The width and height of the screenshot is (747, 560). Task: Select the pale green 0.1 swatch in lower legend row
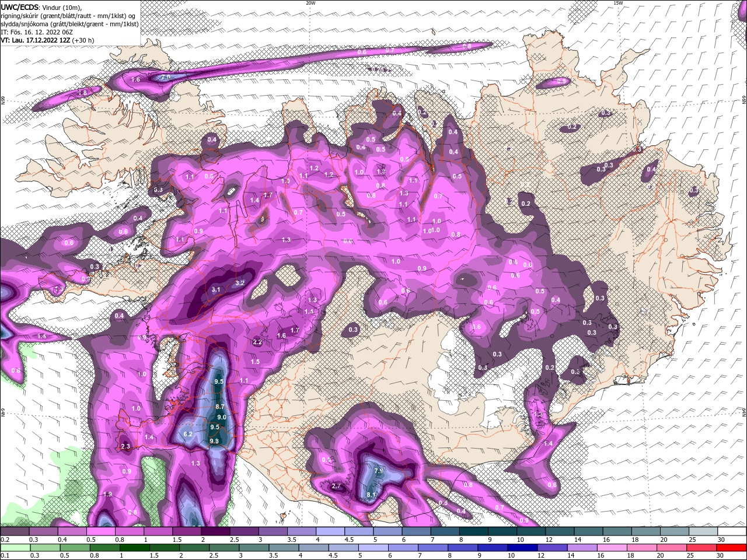pyautogui.click(x=16, y=548)
